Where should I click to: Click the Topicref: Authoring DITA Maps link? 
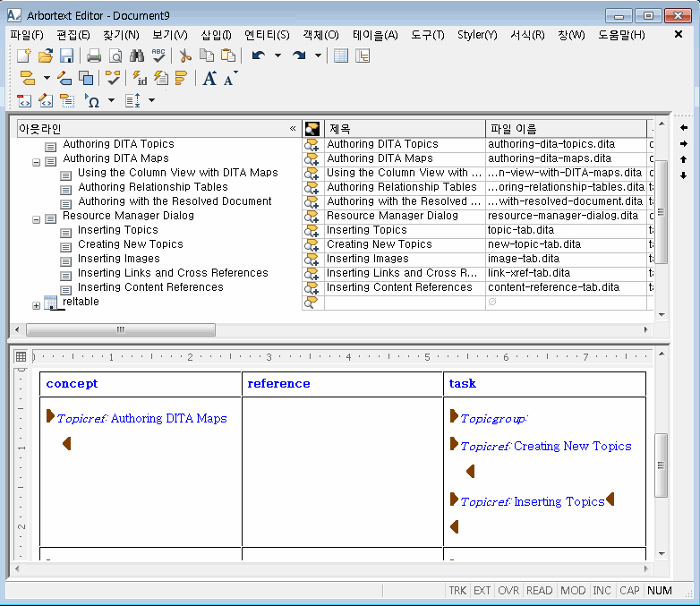click(141, 418)
